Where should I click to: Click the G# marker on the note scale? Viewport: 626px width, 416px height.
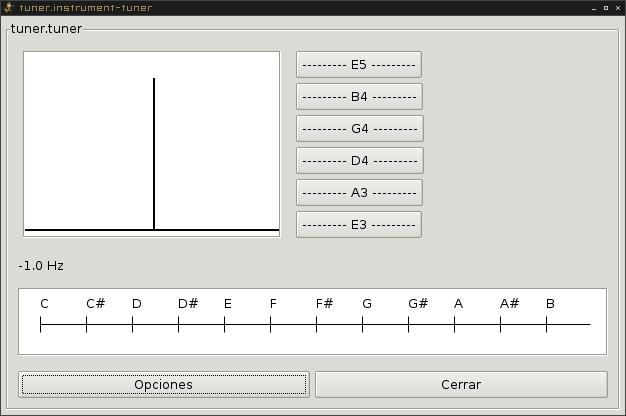(409, 323)
